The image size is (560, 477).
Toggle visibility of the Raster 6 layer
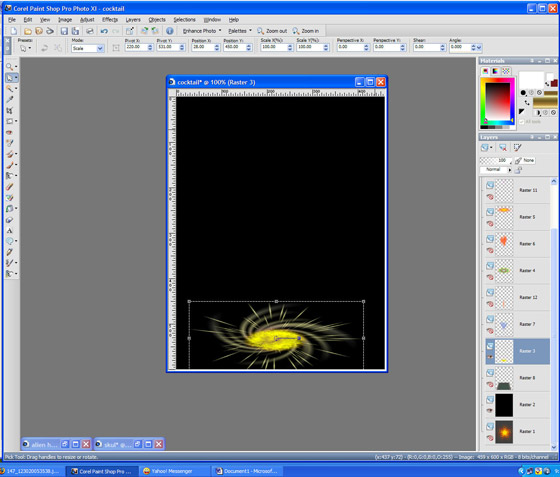pyautogui.click(x=490, y=250)
